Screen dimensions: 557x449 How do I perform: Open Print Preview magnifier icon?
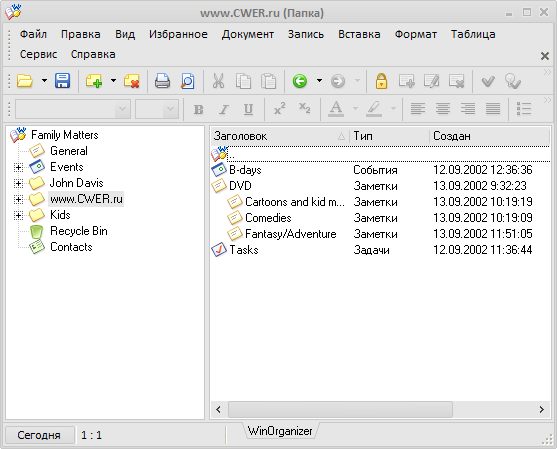click(188, 81)
